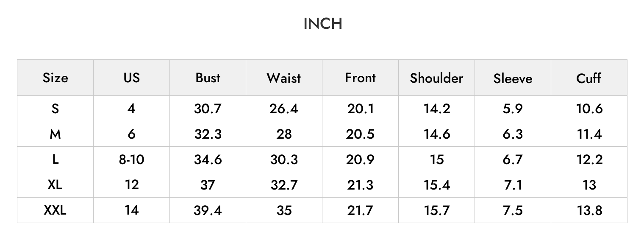Select the Front column header
Image resolution: width=644 pixels, height=229 pixels.
tap(360, 78)
